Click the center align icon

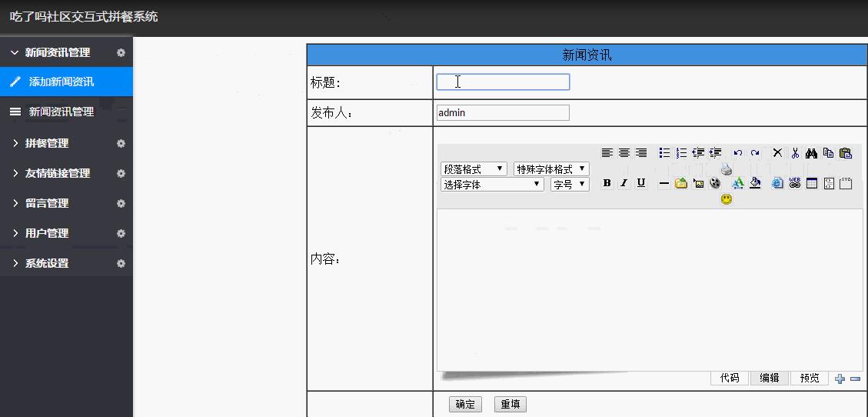pos(624,153)
